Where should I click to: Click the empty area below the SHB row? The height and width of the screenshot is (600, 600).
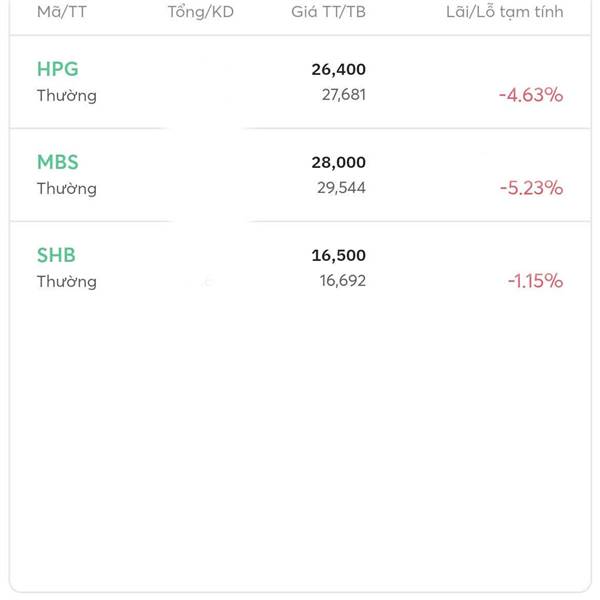point(300,440)
